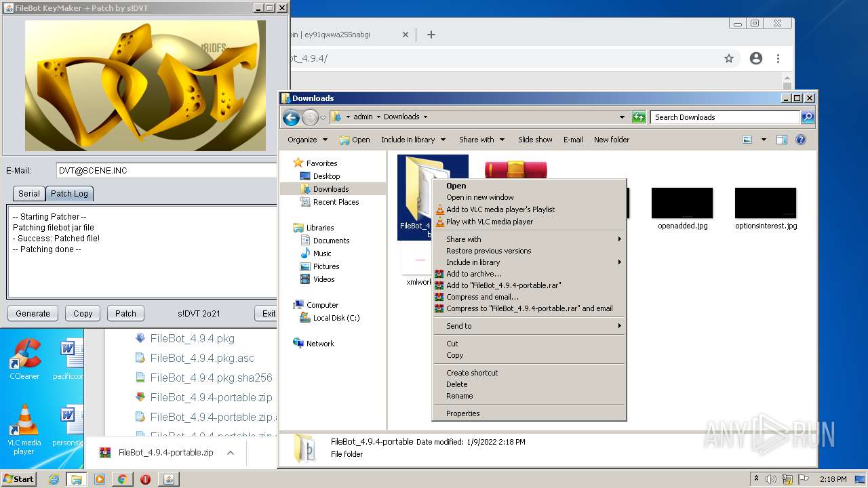
Task: Click the Java app icon on taskbar
Action: click(x=169, y=479)
